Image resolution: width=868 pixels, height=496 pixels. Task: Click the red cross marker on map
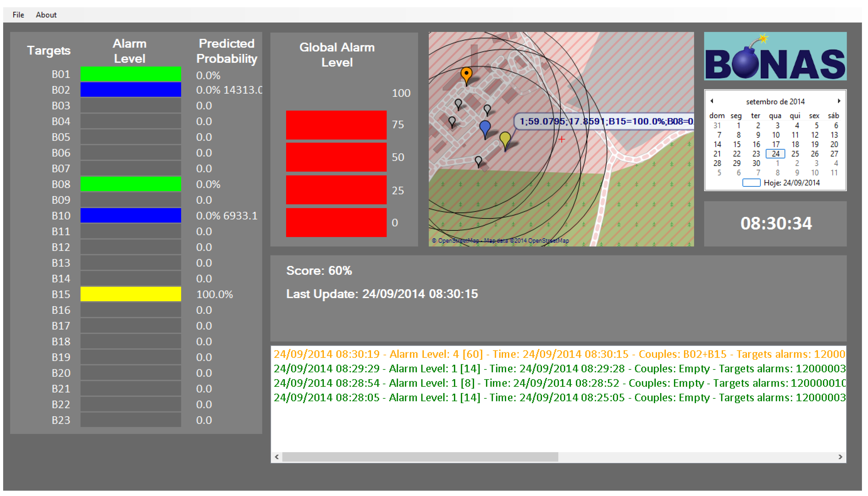pyautogui.click(x=562, y=139)
